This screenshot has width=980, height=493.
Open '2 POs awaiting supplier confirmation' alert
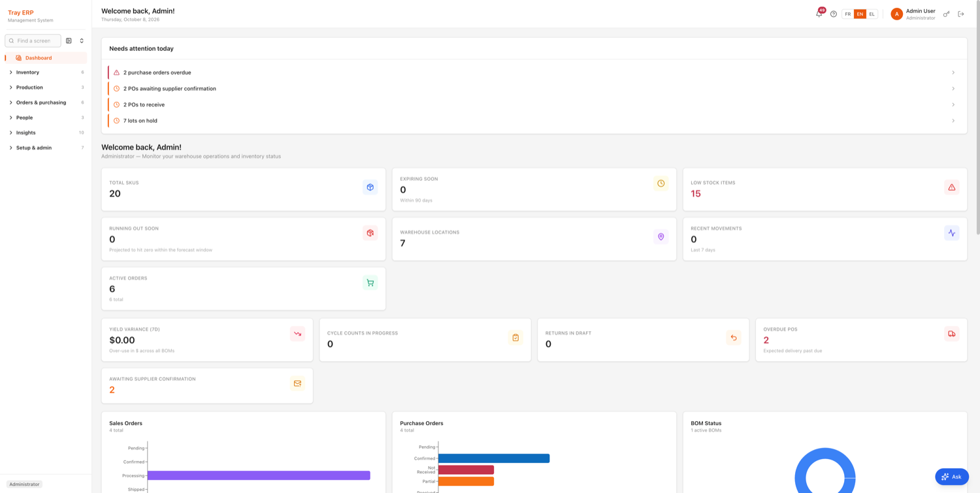click(x=534, y=89)
